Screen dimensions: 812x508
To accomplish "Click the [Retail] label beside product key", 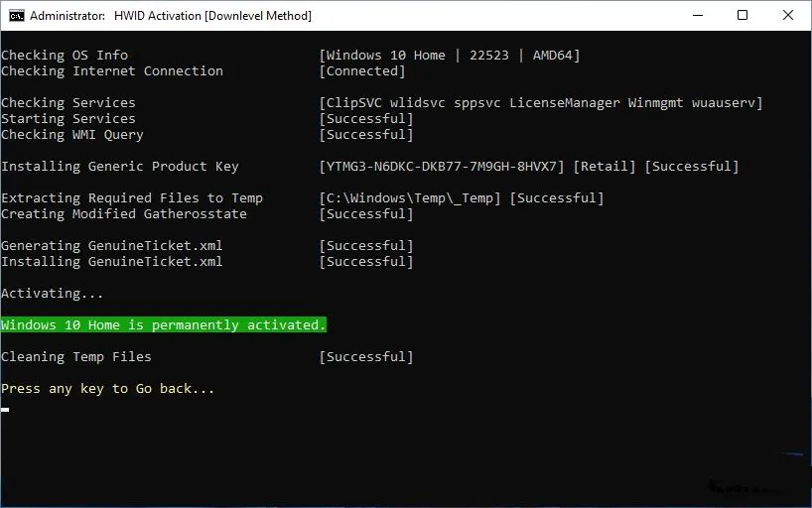I will pos(605,167).
